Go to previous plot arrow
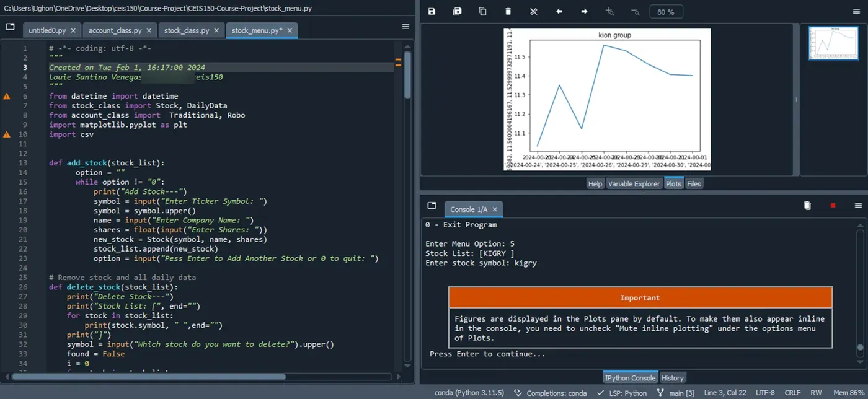Image resolution: width=868 pixels, height=399 pixels. (559, 12)
